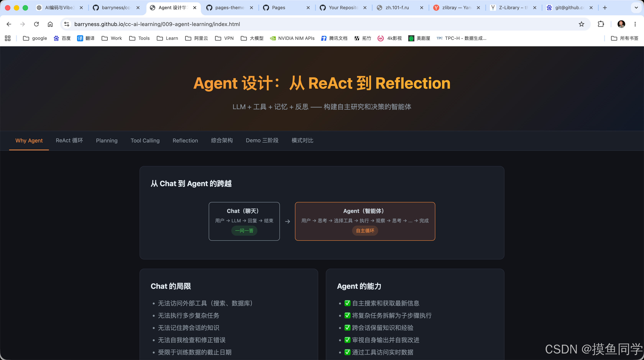Open the Chrome profile avatar
This screenshot has width=644, height=360.
pos(621,24)
